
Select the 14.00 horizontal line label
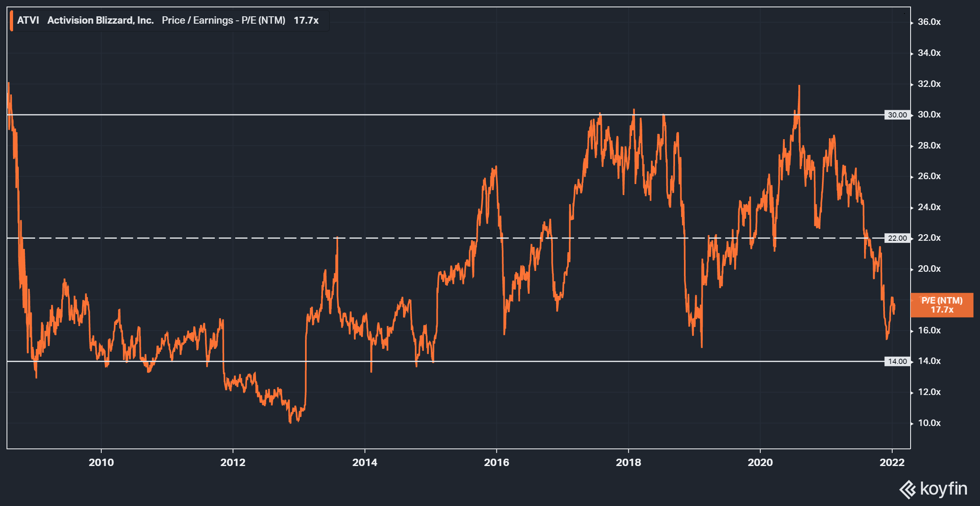(897, 362)
